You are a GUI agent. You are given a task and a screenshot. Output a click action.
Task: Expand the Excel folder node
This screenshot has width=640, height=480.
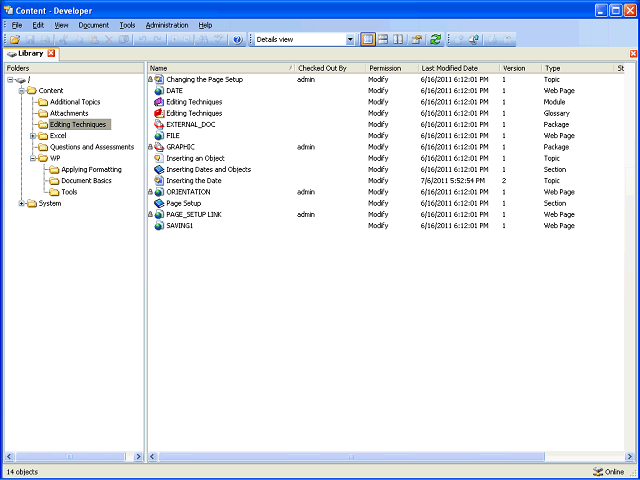[x=33, y=136]
